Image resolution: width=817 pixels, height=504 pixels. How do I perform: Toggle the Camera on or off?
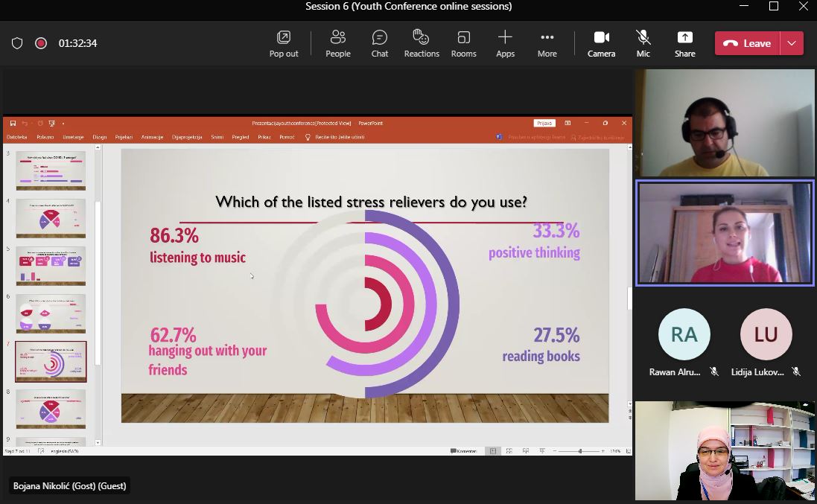[x=601, y=43]
